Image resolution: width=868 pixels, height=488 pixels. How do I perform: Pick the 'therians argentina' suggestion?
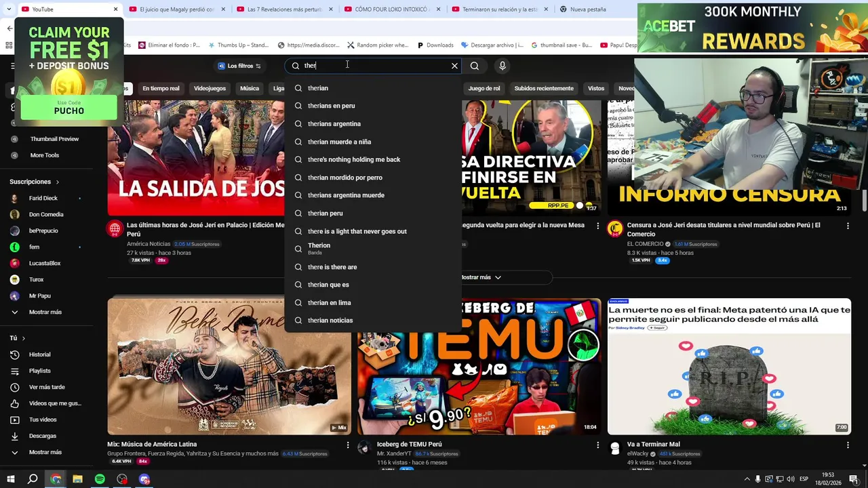pyautogui.click(x=373, y=124)
